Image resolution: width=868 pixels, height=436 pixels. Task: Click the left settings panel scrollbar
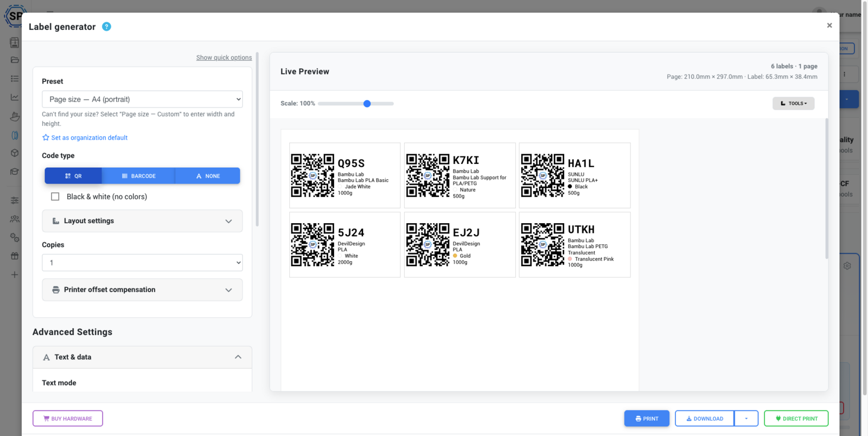point(257,140)
